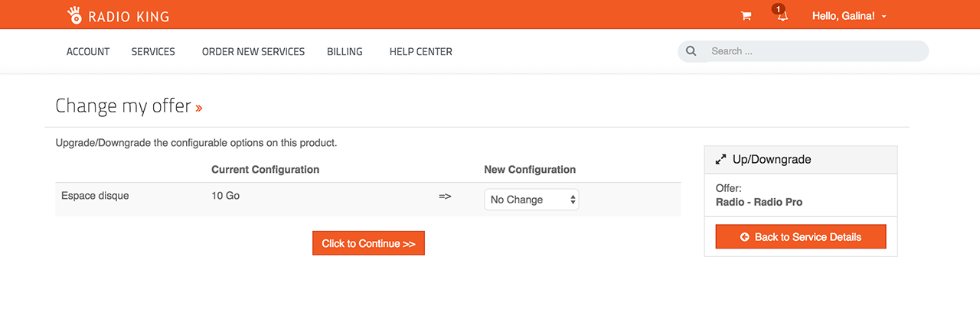Select ORDER NEW SERVICES in navigation
Viewport: 980px width, 325px height.
(x=253, y=52)
